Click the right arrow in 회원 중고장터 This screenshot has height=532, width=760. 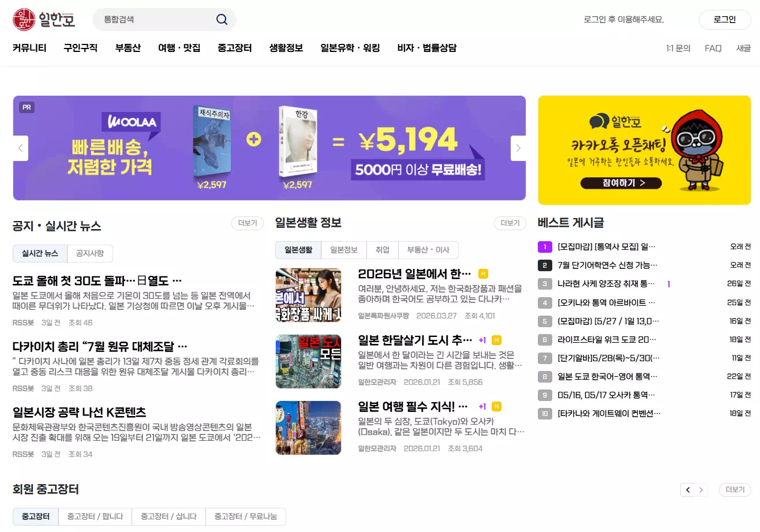(x=701, y=490)
